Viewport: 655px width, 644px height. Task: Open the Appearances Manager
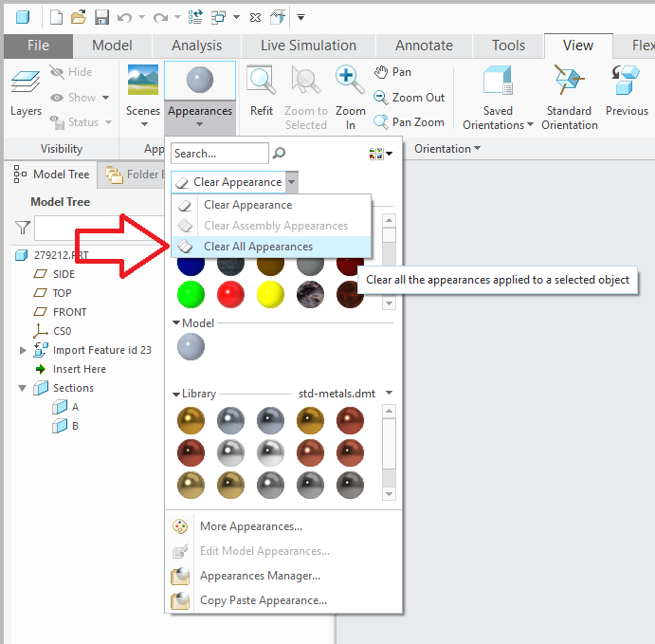260,576
